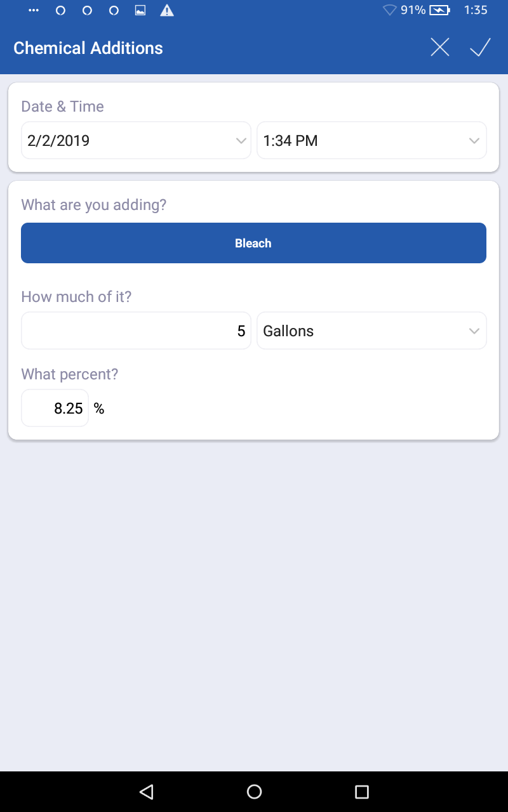Tap the Chemical Additions title
This screenshot has width=508, height=812.
[x=88, y=48]
